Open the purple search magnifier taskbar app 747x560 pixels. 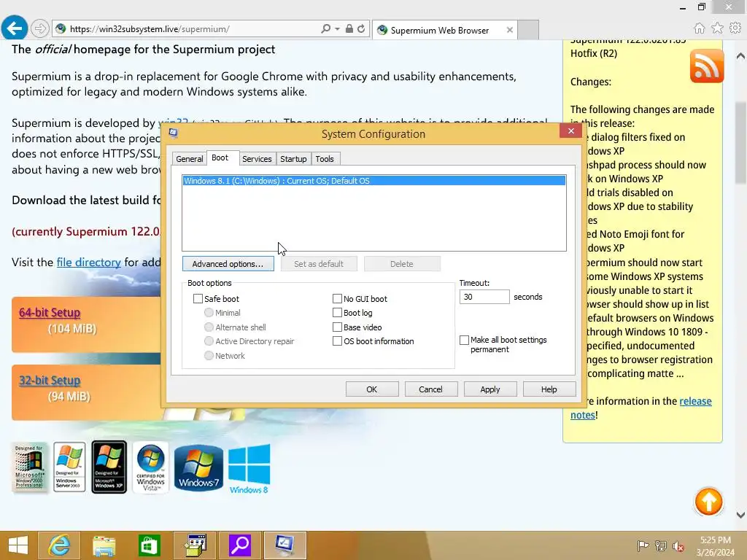click(x=239, y=545)
